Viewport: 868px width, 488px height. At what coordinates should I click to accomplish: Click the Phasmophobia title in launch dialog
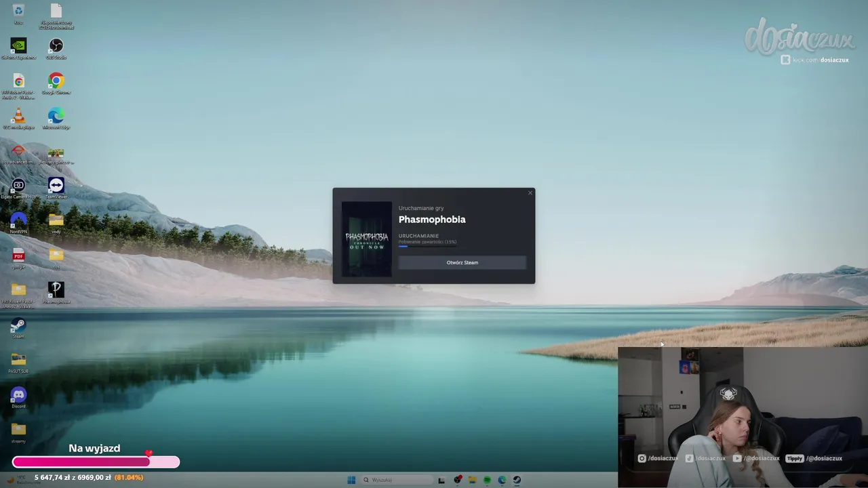[x=432, y=220]
